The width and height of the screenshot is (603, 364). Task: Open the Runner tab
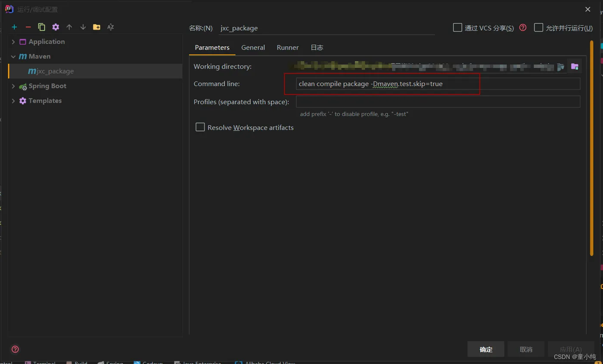[x=288, y=47]
